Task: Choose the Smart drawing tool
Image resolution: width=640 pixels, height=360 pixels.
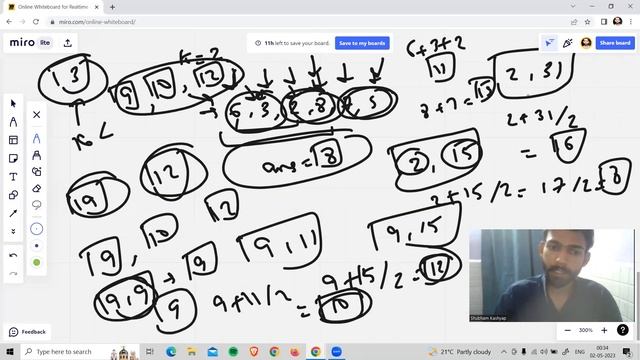Action: 36,172
